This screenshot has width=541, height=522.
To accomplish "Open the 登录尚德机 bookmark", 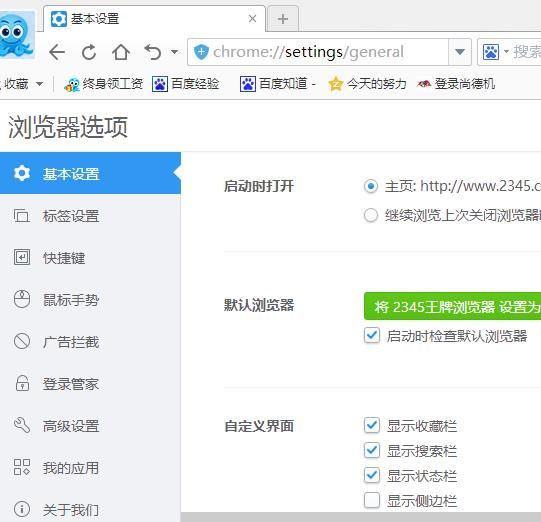I will click(456, 84).
